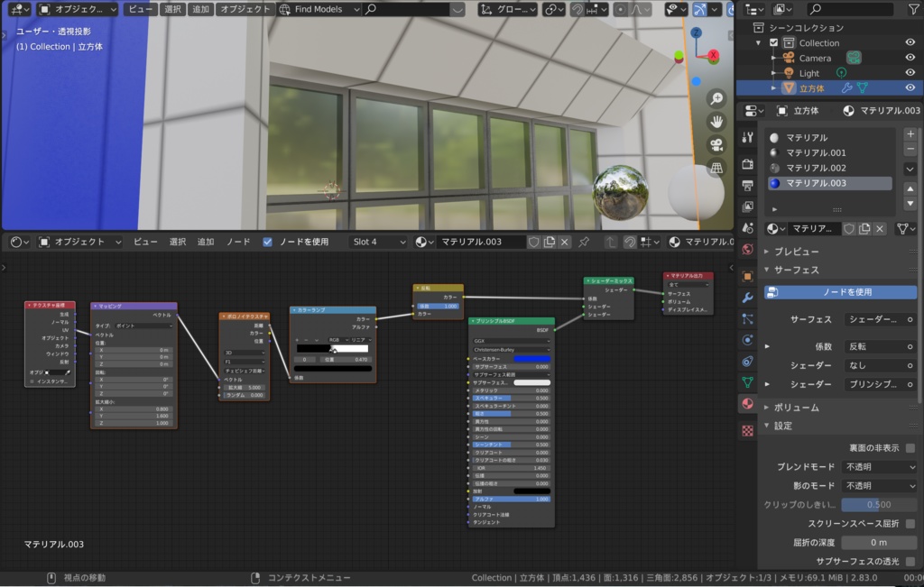Screen dimensions: 924x587
Task: Hide 立方体 with its eye icon
Action: coord(910,88)
